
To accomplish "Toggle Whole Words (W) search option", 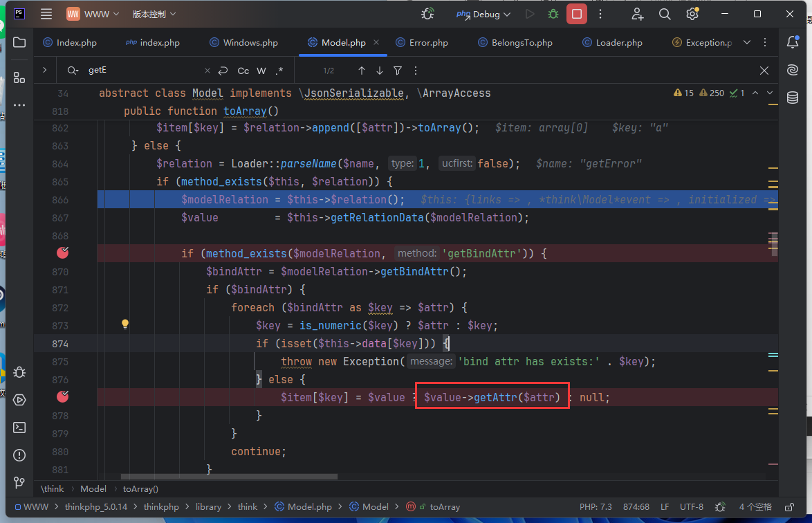I will click(261, 71).
